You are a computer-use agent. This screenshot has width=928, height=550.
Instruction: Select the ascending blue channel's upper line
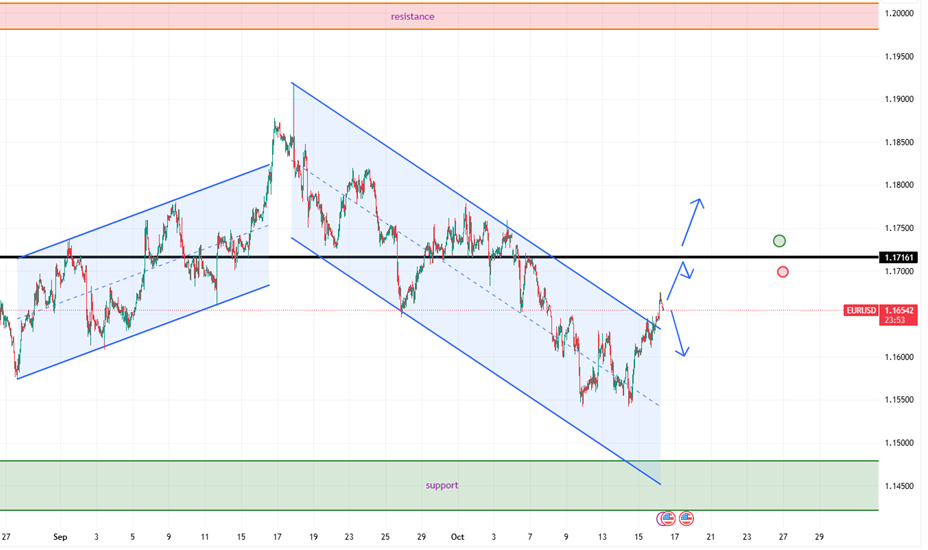140,213
